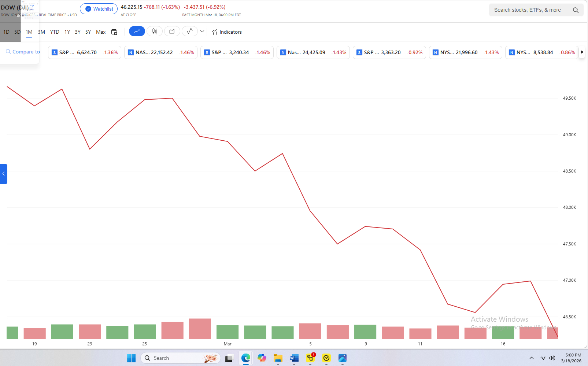The height and width of the screenshot is (366, 588).
Task: Select the NAS 22,152.42 comparison chip
Action: coord(161,52)
